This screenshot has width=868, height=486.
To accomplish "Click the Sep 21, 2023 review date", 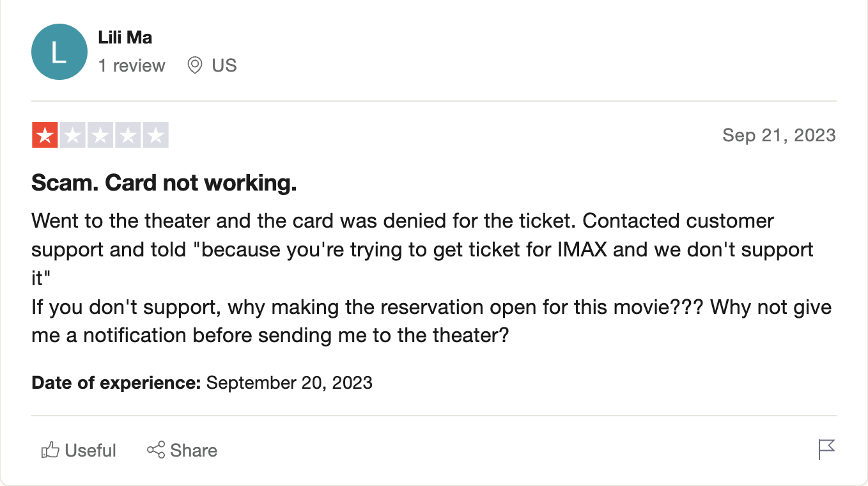I will tap(779, 136).
